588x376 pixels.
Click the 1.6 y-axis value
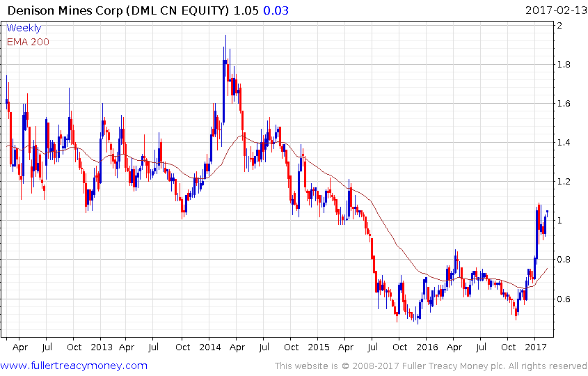pos(564,104)
